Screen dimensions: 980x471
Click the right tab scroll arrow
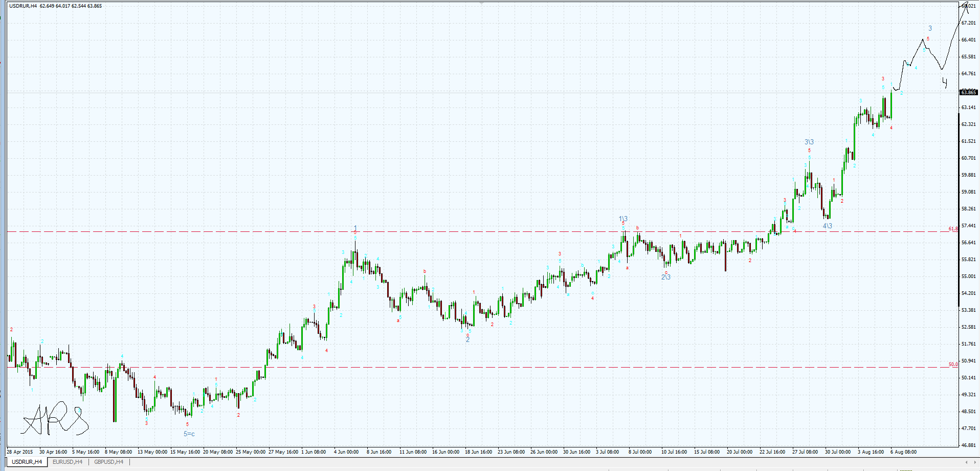tap(974, 462)
